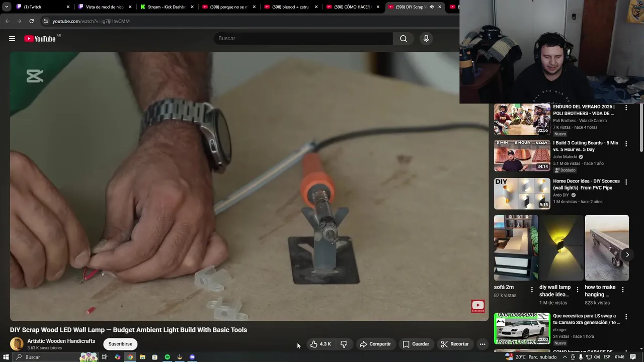Screen dimensions: 644x362
Task: Open options for diy wall lamp short
Action: [578, 290]
